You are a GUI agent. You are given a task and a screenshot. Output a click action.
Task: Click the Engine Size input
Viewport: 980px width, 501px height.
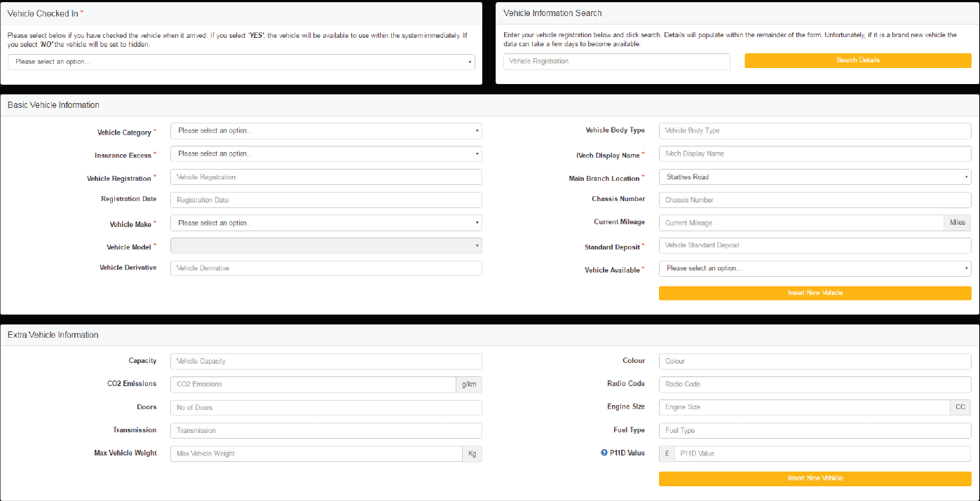pyautogui.click(x=803, y=408)
